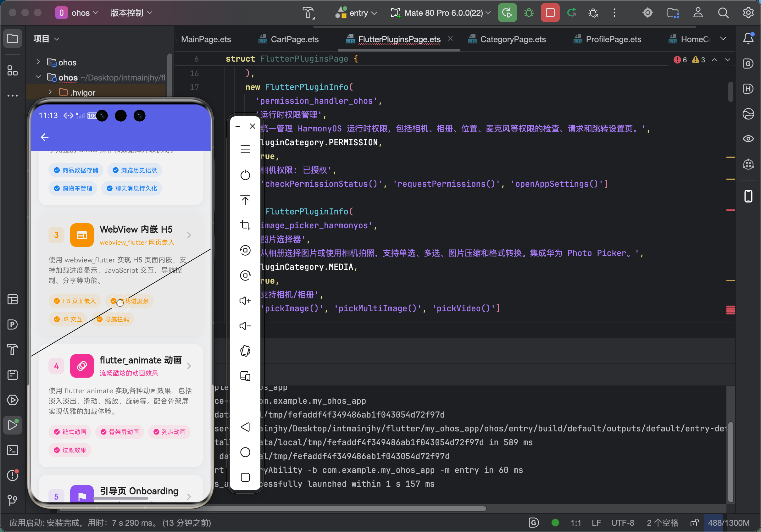Open the more actions vertical dots
Image resolution: width=761 pixels, height=532 pixels.
pos(614,13)
